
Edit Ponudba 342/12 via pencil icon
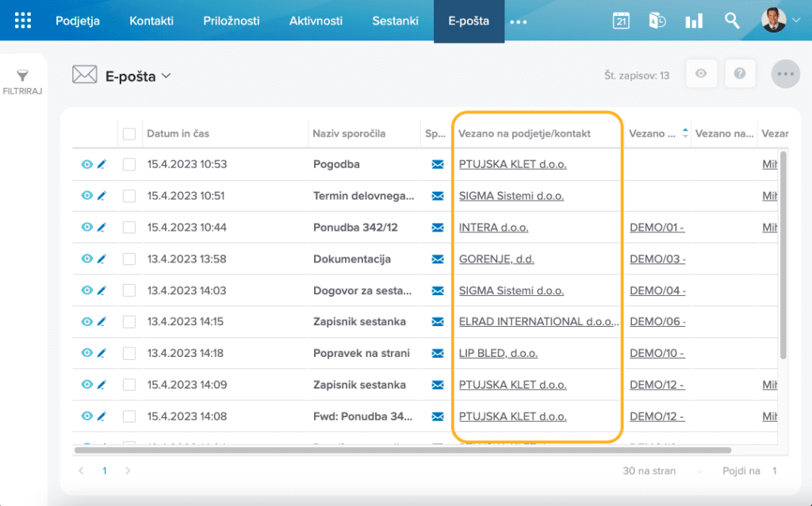tap(101, 228)
